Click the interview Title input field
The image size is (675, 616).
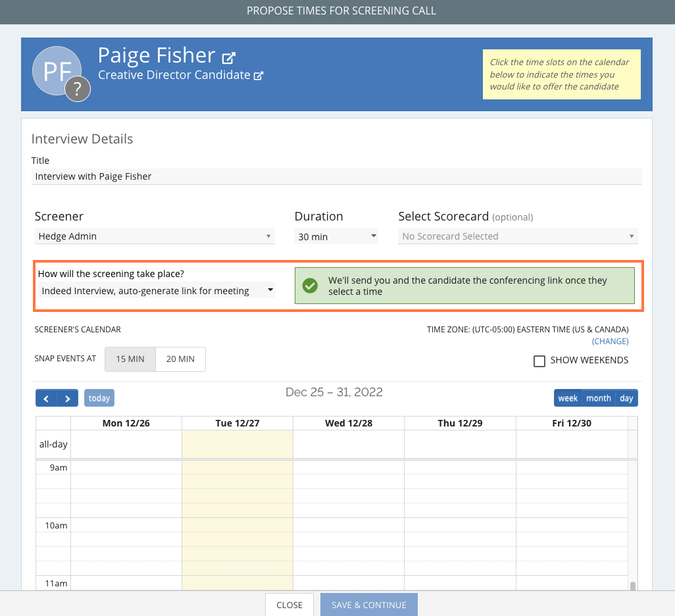coord(337,176)
